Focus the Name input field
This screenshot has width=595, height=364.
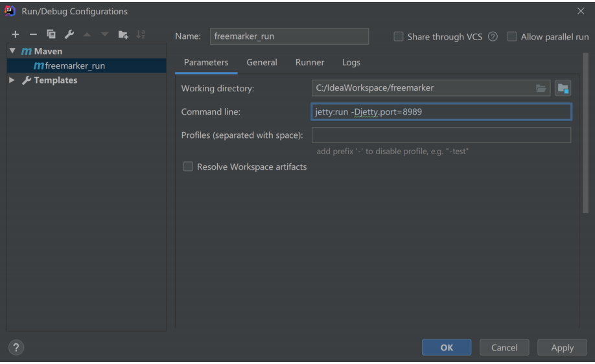(289, 36)
